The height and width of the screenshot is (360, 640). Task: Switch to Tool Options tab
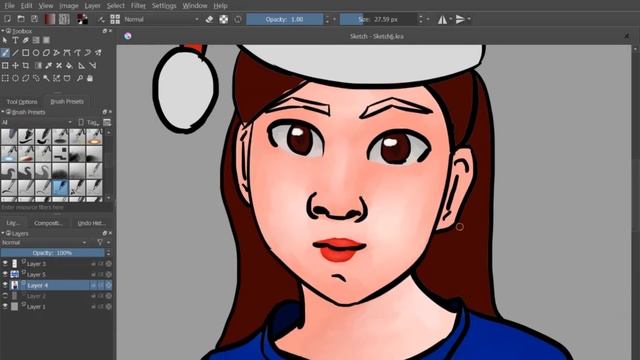(22, 102)
